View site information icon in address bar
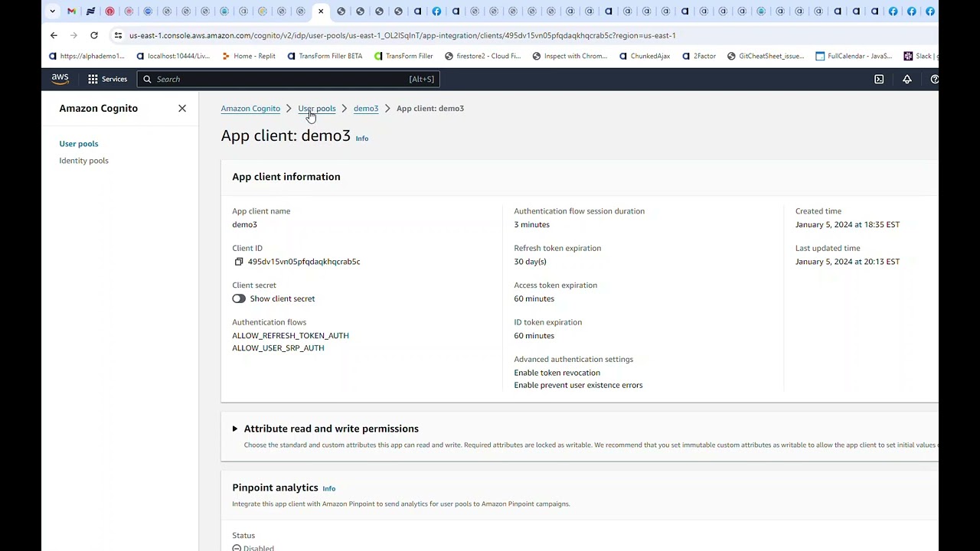980x551 pixels. coord(117,35)
